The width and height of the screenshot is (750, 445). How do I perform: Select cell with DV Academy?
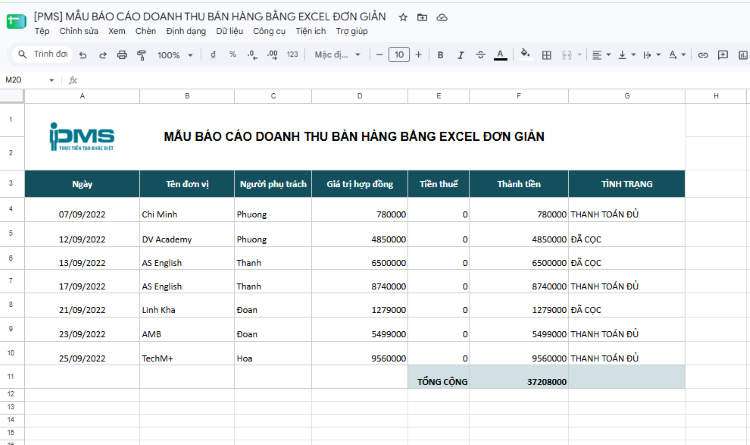click(x=187, y=234)
